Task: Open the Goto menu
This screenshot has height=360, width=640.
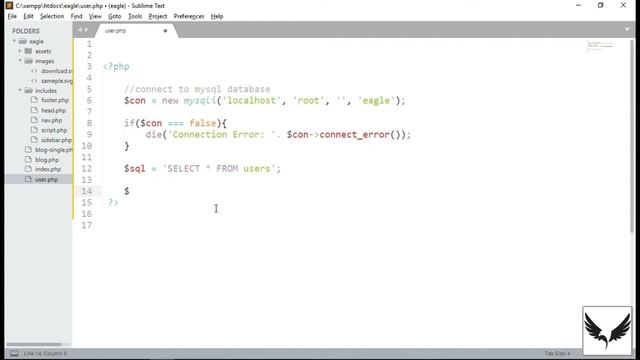Action: pyautogui.click(x=115, y=16)
